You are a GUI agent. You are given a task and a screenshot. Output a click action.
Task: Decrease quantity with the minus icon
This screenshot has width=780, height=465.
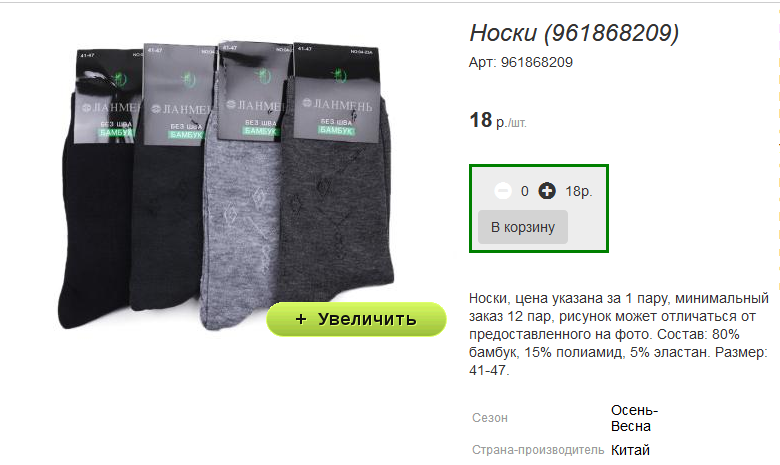click(502, 191)
